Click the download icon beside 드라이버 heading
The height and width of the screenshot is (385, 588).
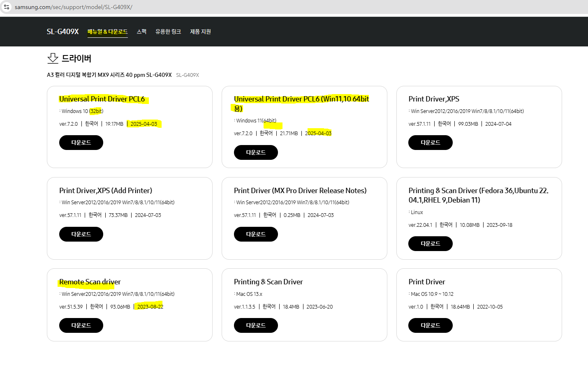tap(53, 58)
